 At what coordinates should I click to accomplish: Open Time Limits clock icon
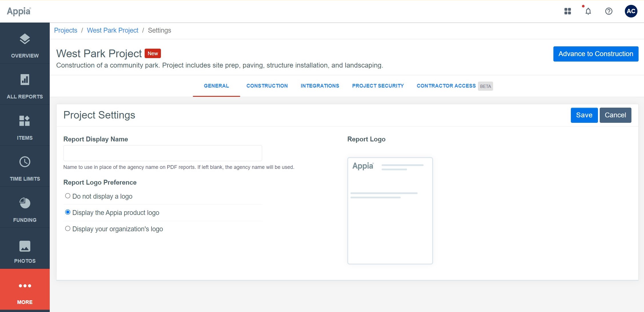pos(25,162)
